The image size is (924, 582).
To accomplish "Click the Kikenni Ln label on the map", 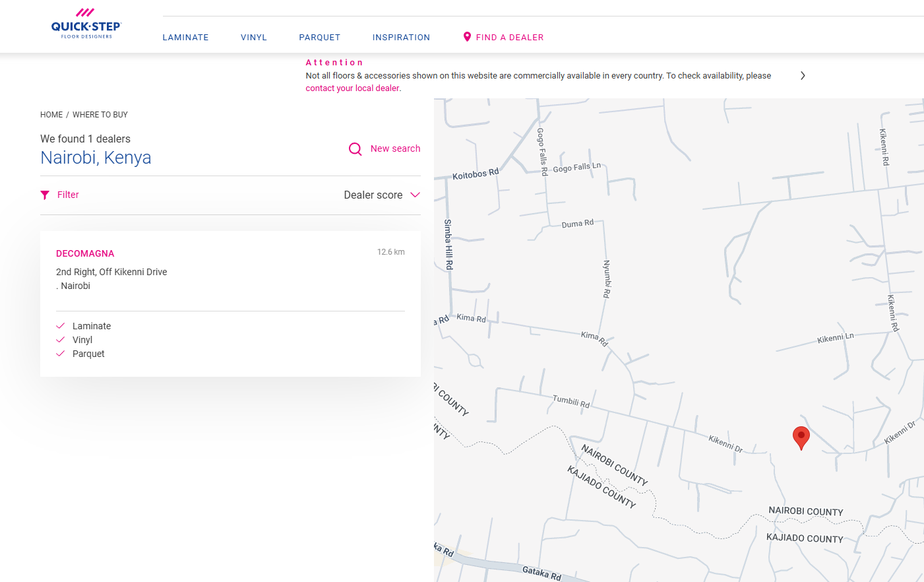I will pyautogui.click(x=836, y=338).
